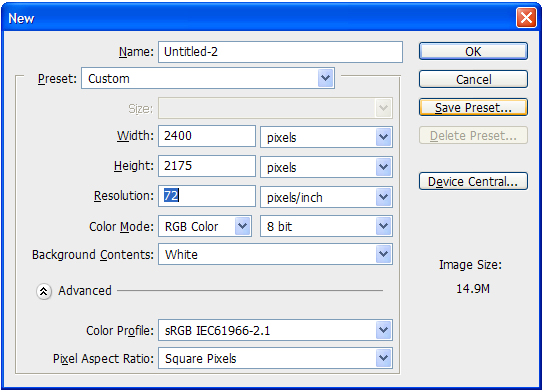Click the Cancel button
Viewport: 544px width, 392px height.
tap(473, 79)
